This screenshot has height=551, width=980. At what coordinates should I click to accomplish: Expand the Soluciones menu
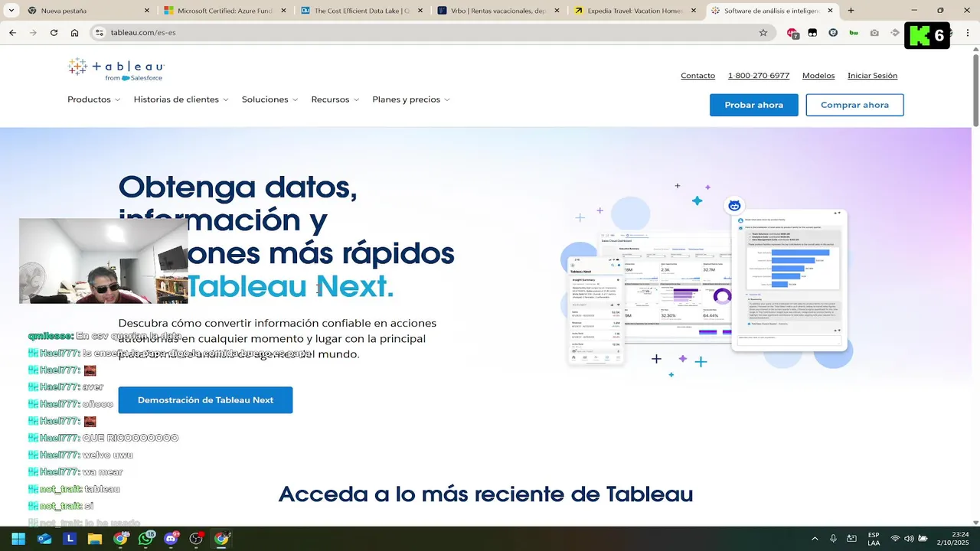coord(269,99)
